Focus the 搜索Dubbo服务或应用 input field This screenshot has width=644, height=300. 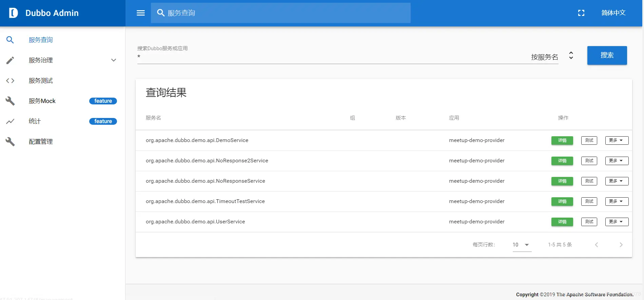coord(332,57)
